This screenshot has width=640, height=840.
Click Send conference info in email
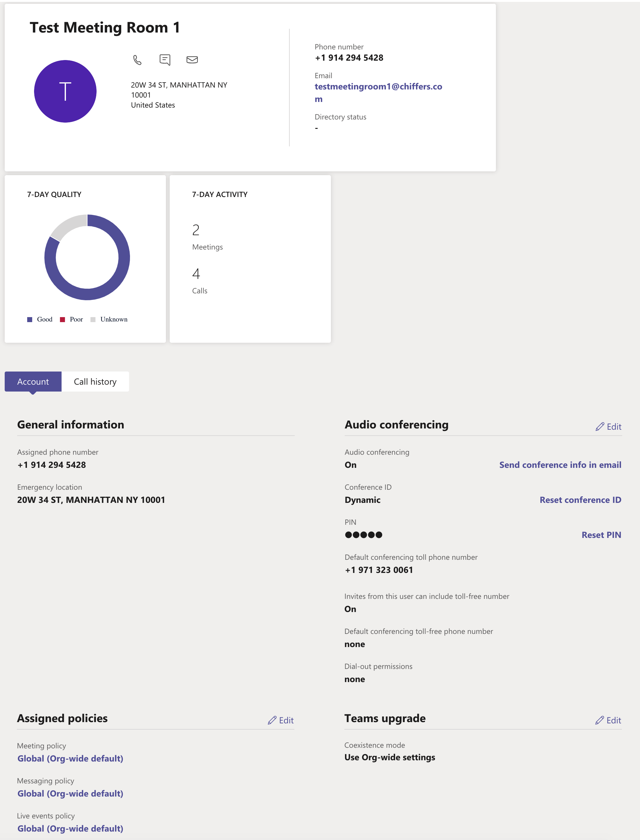(x=560, y=465)
